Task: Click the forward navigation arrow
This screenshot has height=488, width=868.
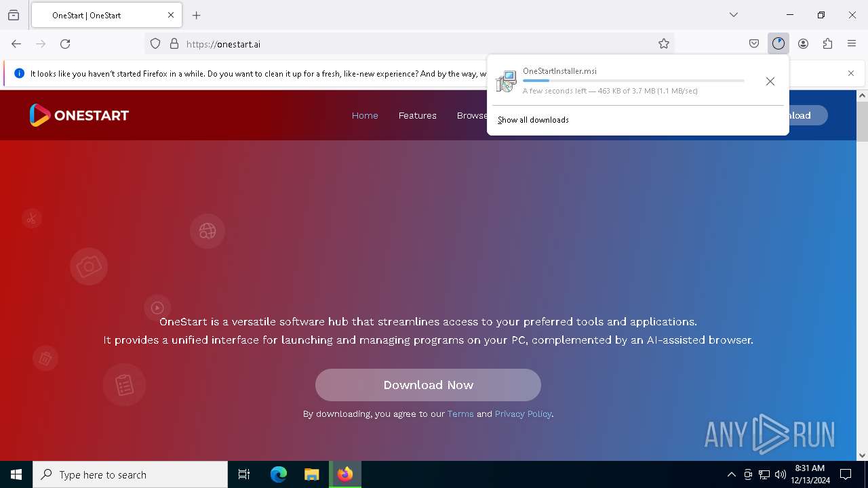Action: click(x=41, y=44)
